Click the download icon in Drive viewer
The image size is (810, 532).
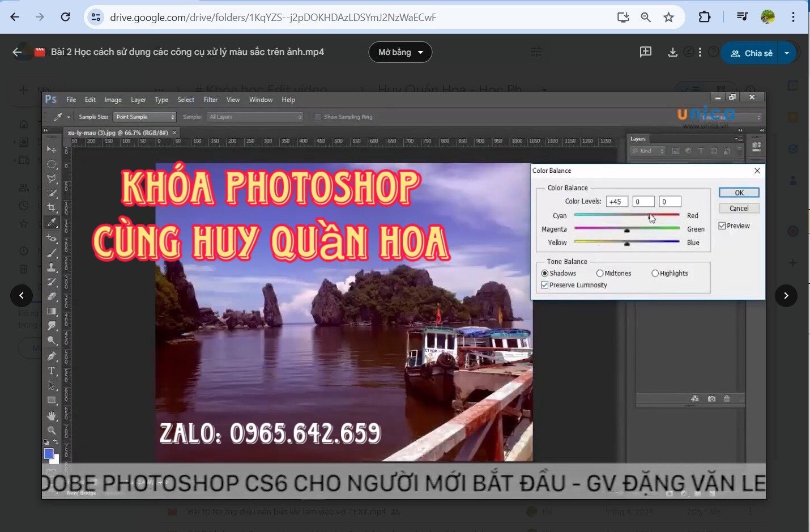tap(672, 52)
